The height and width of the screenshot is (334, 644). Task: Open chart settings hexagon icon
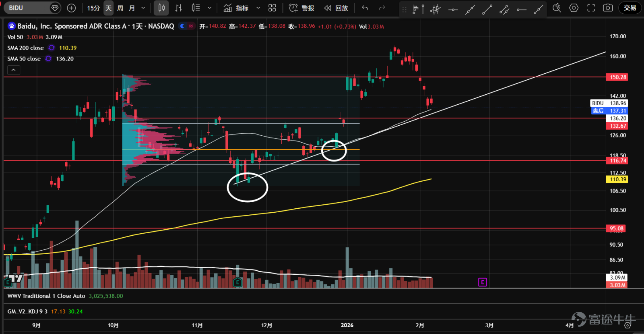pos(574,8)
